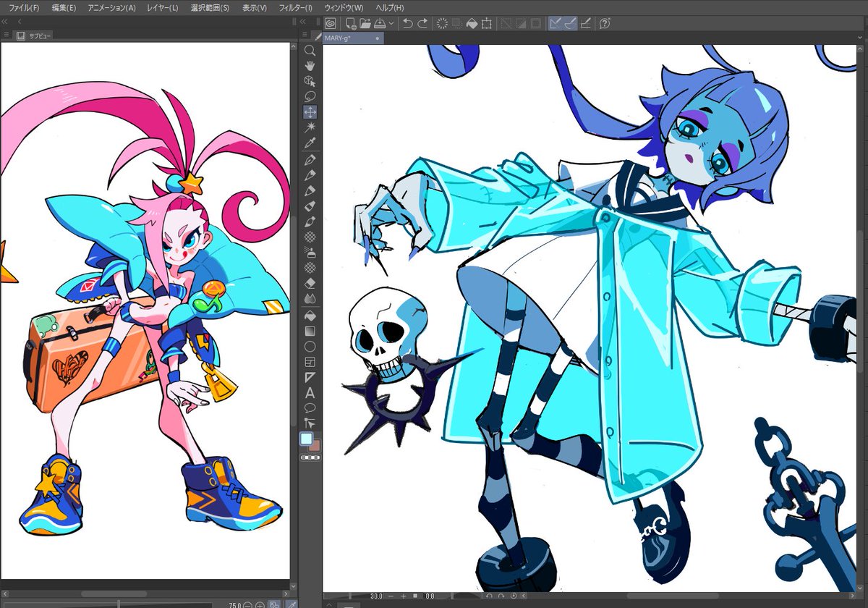Select the Pen tool
Image resolution: width=868 pixels, height=608 pixels.
point(310,159)
